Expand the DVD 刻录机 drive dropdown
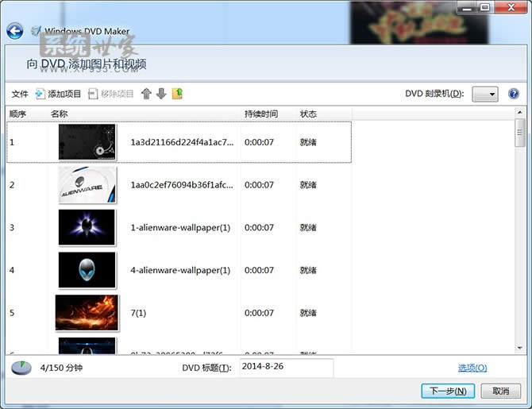Image resolution: width=532 pixels, height=409 pixels. [485, 94]
